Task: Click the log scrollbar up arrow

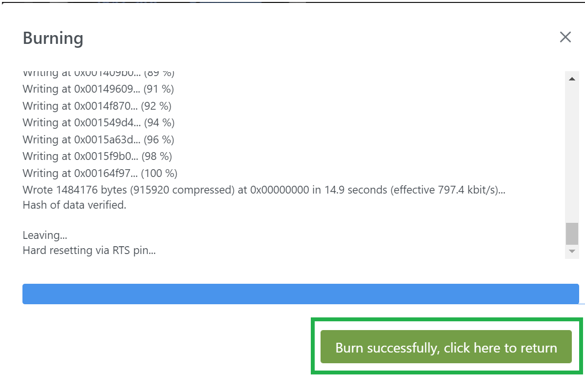Action: (x=571, y=79)
